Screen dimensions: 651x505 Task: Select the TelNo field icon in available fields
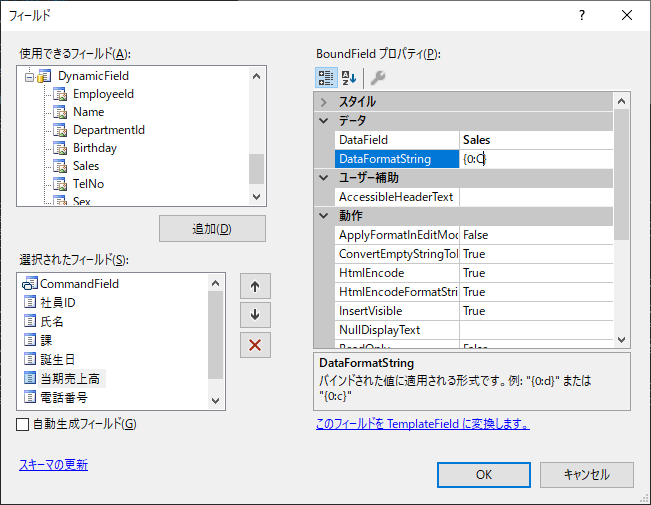tap(60, 184)
